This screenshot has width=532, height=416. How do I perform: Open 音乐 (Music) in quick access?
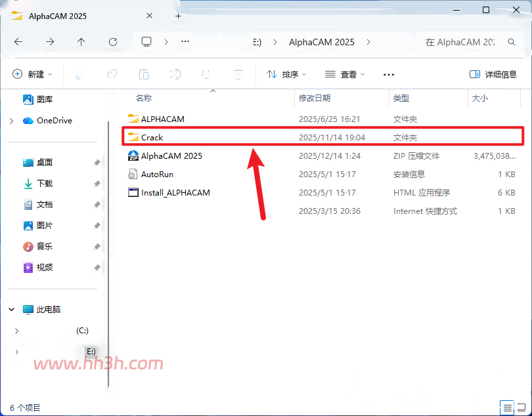tap(38, 247)
